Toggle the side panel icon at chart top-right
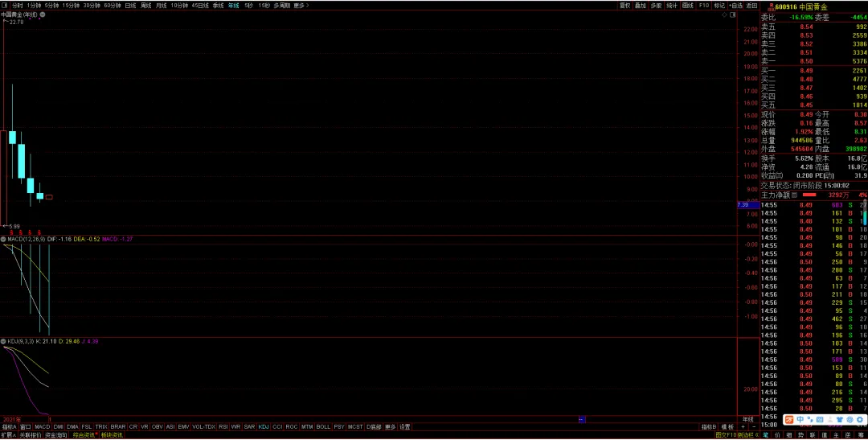868x440 pixels. (734, 15)
